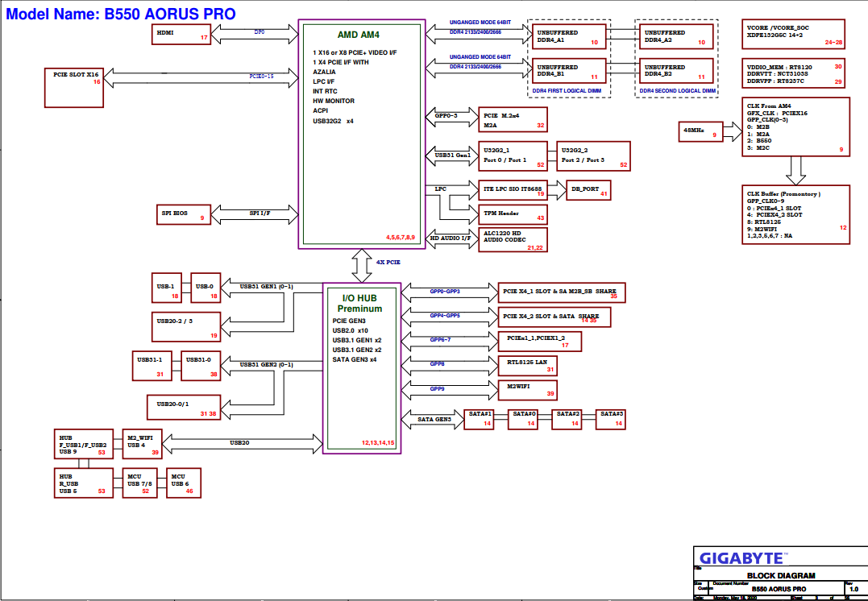The height and width of the screenshot is (601, 868).
Task: Click the ALC1220 HD AUDIO CODEC block
Action: (513, 239)
